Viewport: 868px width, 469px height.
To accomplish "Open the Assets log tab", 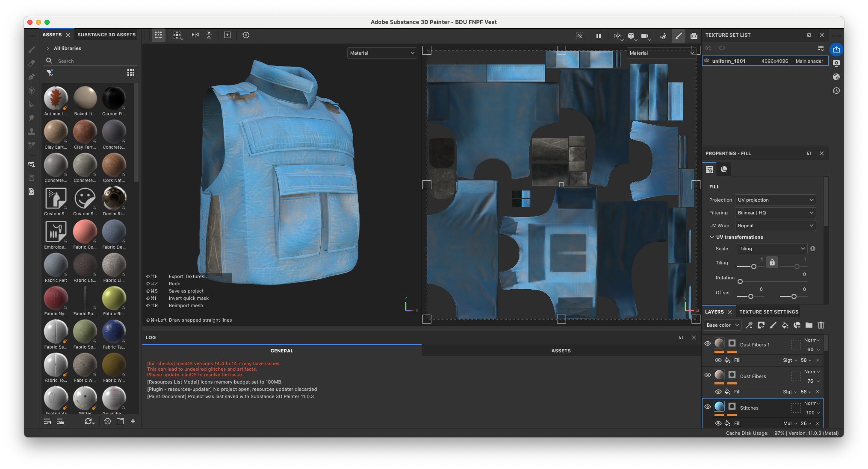I will tap(561, 351).
